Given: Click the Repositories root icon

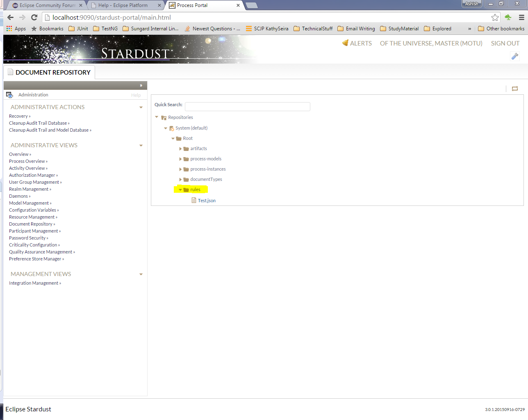Looking at the screenshot, I should pos(164,118).
